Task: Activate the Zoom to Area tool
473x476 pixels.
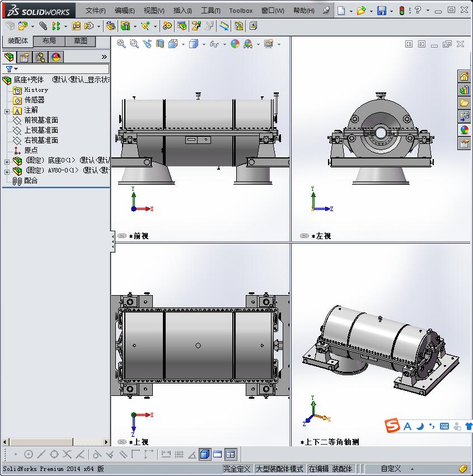Action: [134, 43]
